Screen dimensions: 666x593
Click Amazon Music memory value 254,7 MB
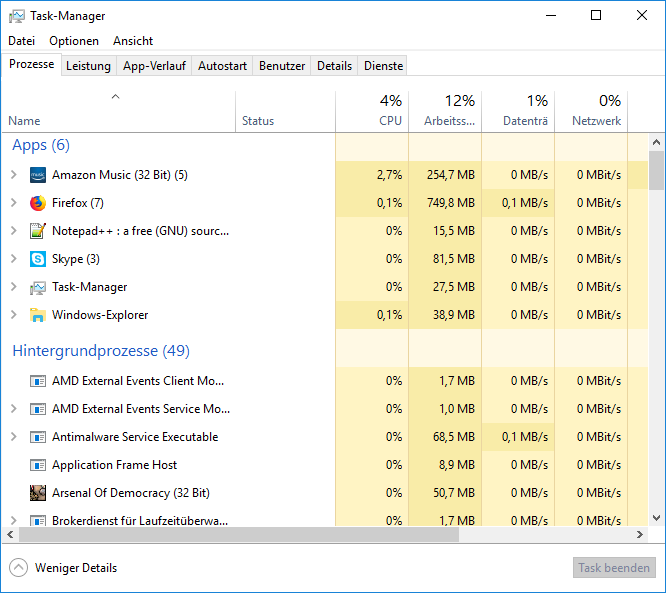451,175
